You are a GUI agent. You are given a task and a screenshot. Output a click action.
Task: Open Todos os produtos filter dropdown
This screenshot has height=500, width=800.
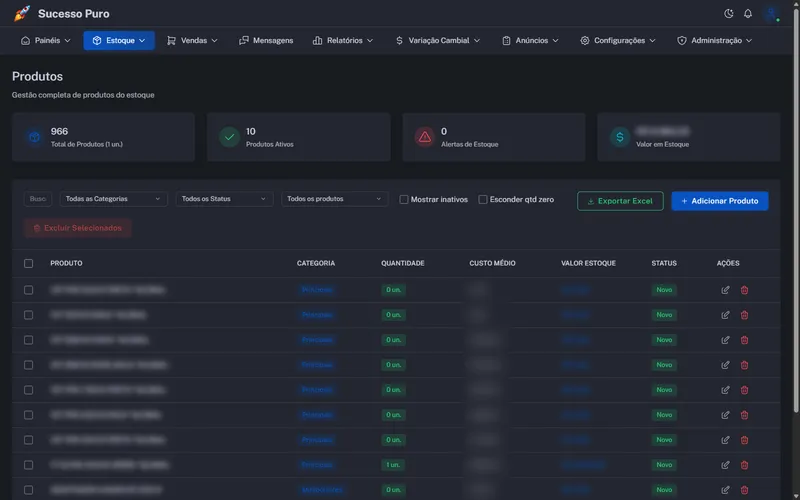(x=335, y=199)
